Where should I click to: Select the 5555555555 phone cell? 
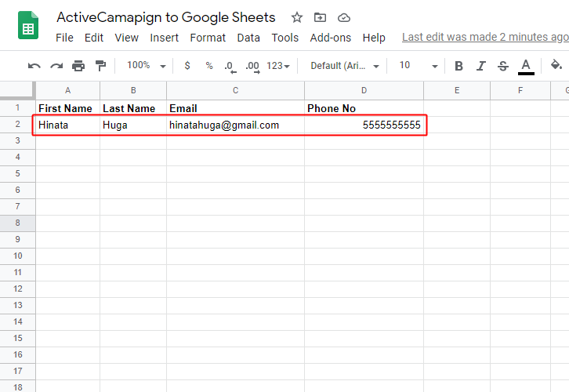point(364,125)
